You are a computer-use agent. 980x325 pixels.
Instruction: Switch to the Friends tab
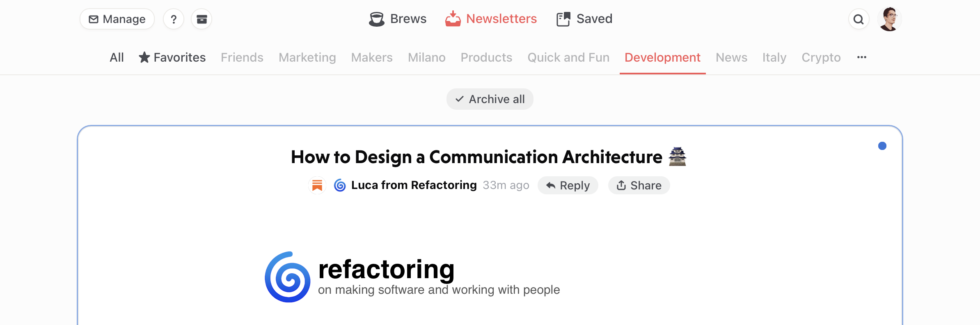(242, 58)
